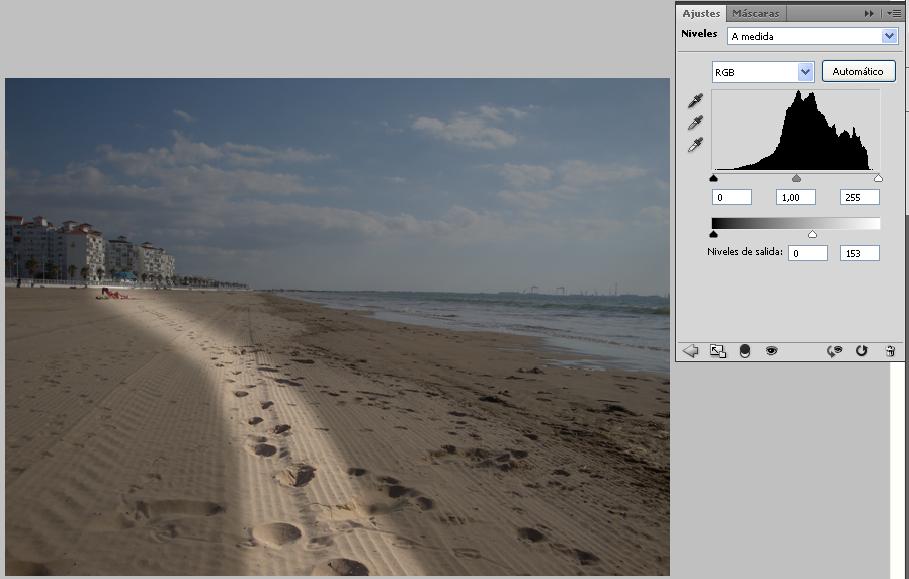Reset adjustment to defaults icon
Screen dimensions: 909x579
pyautogui.click(x=861, y=351)
